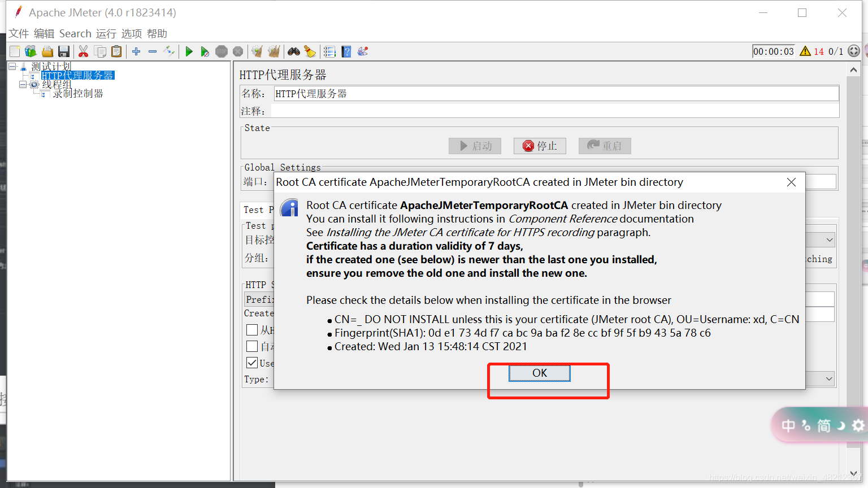Collapse all nodes with minus icon
The height and width of the screenshot is (488, 868).
153,51
